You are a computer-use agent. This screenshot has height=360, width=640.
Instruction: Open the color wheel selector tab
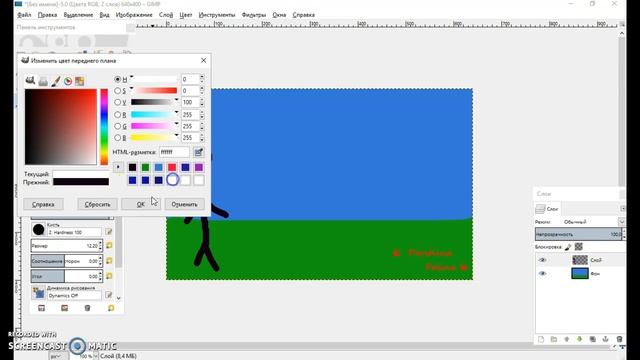[68, 81]
